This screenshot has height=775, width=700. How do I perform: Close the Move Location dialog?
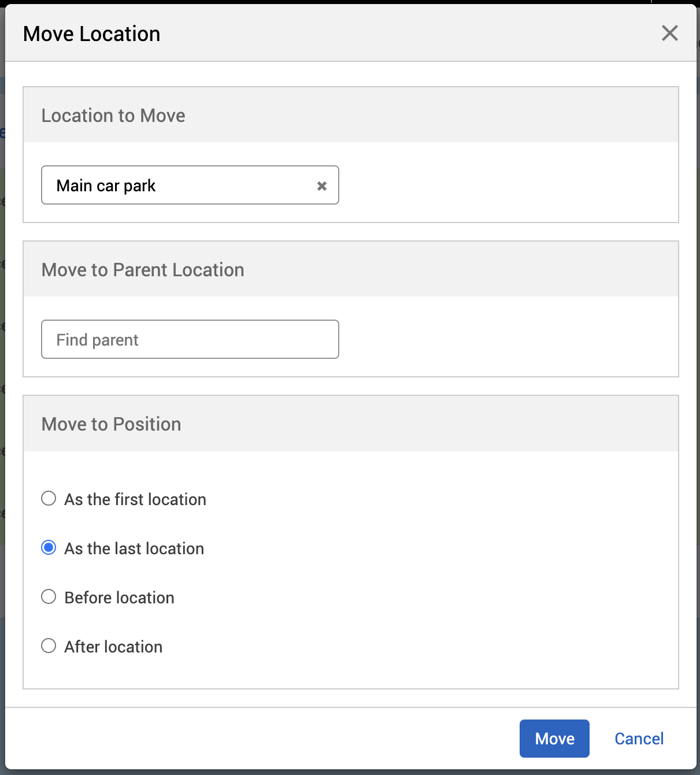click(669, 34)
